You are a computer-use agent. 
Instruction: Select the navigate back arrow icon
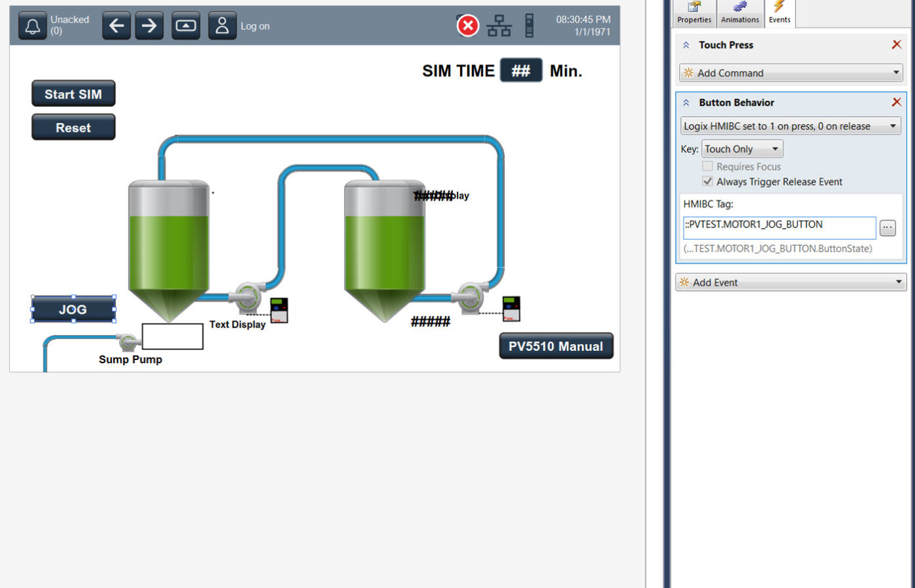point(116,26)
